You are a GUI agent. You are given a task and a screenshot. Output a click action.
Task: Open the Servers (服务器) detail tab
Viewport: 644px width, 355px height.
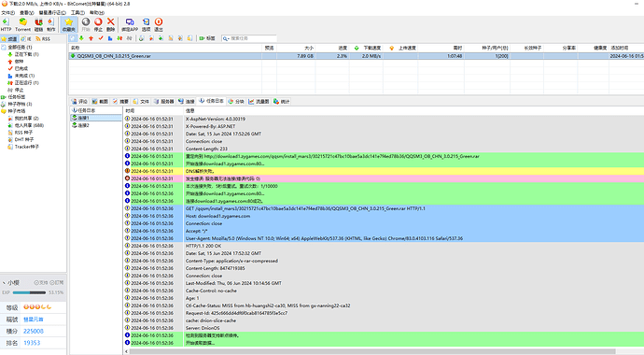(164, 101)
